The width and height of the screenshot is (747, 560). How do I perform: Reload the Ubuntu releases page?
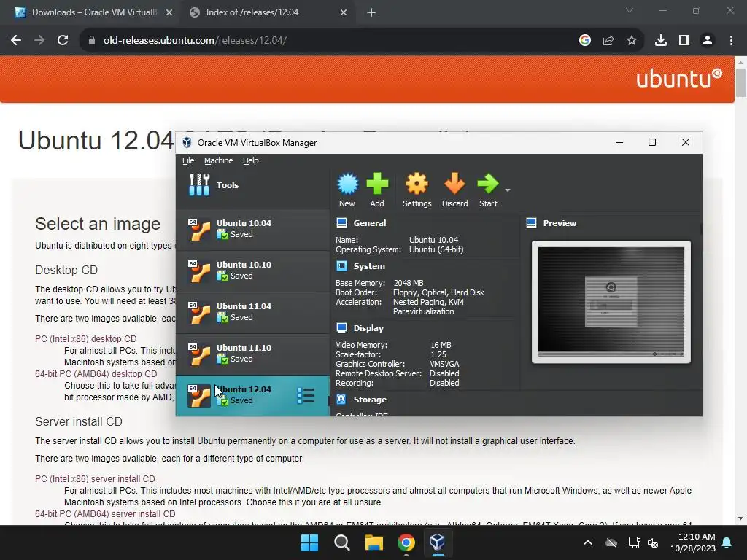(63, 41)
